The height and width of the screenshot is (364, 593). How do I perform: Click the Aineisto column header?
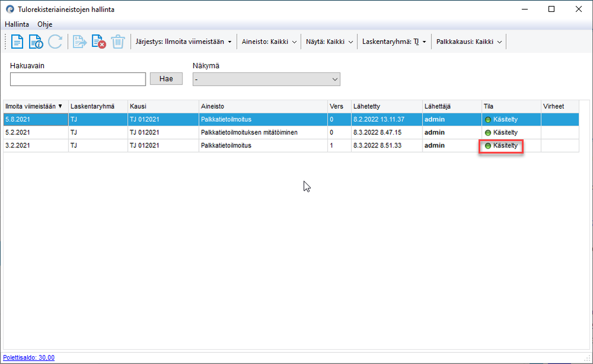[263, 107]
